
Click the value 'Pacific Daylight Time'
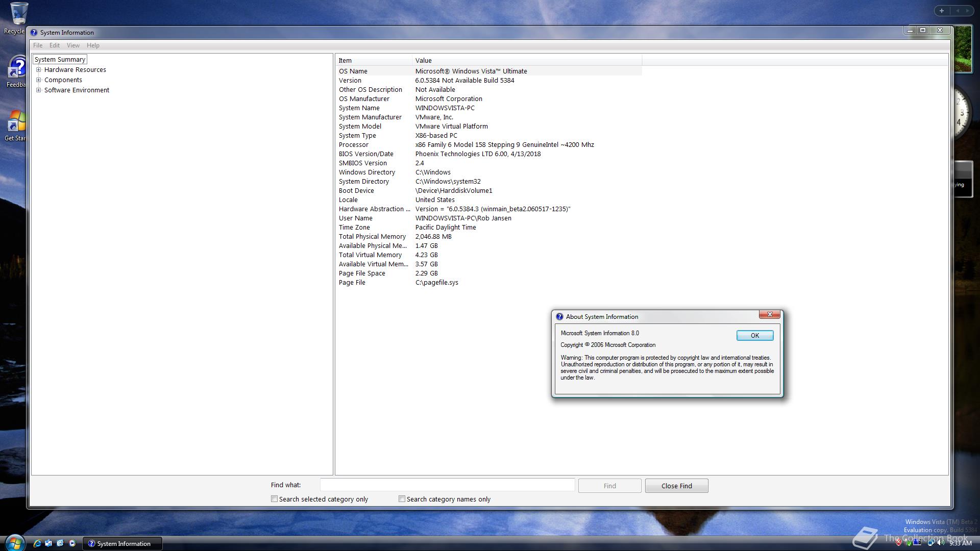click(x=446, y=227)
